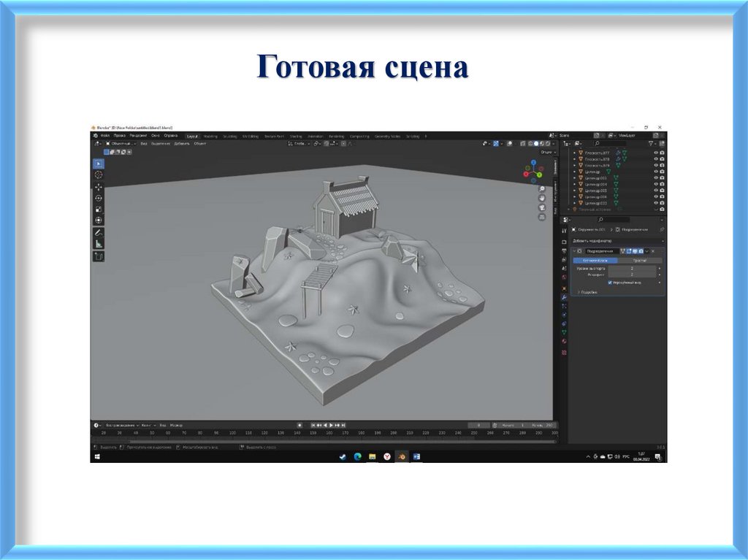The height and width of the screenshot is (560, 748).
Task: Toggle eye icon for Цилиндр.005
Action: [x=656, y=191]
